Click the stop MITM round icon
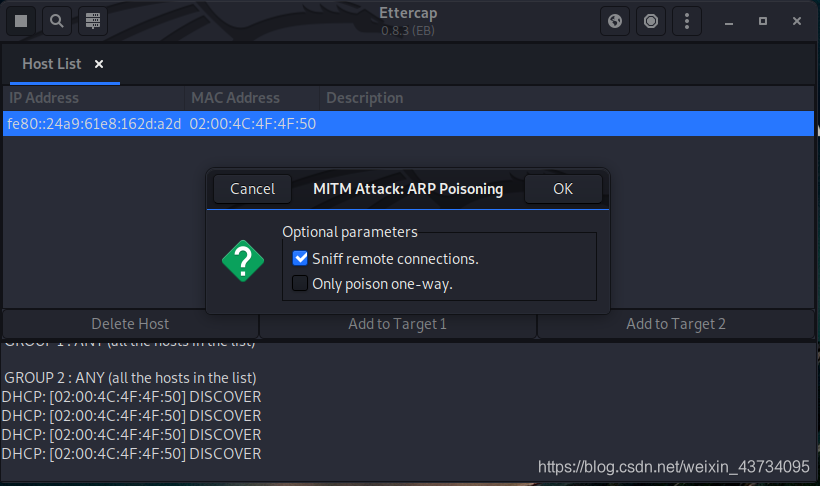 coord(651,20)
